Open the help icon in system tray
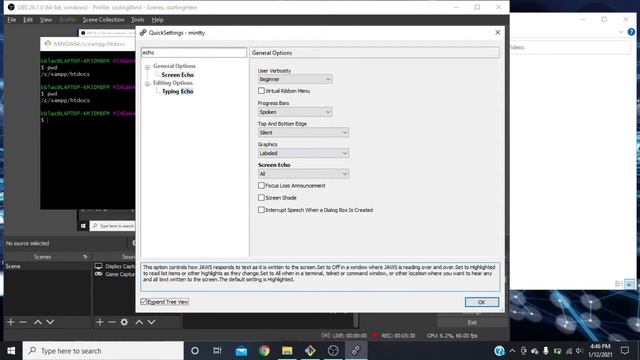Screen dimensions: 640x360 pyautogui.click(x=499, y=351)
